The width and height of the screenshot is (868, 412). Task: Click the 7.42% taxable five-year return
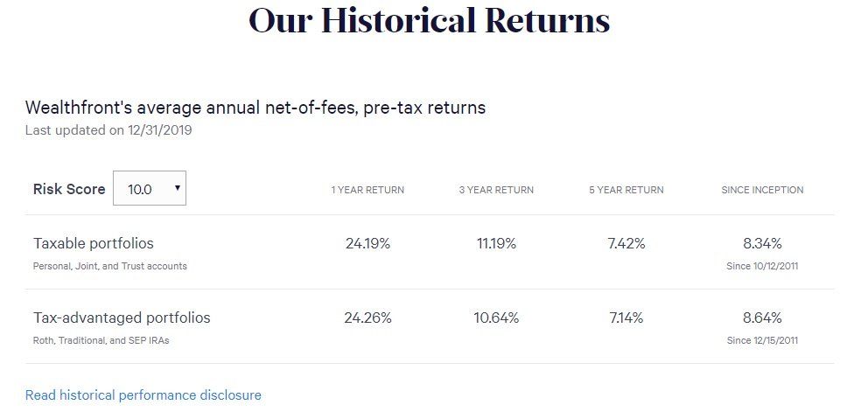click(626, 244)
